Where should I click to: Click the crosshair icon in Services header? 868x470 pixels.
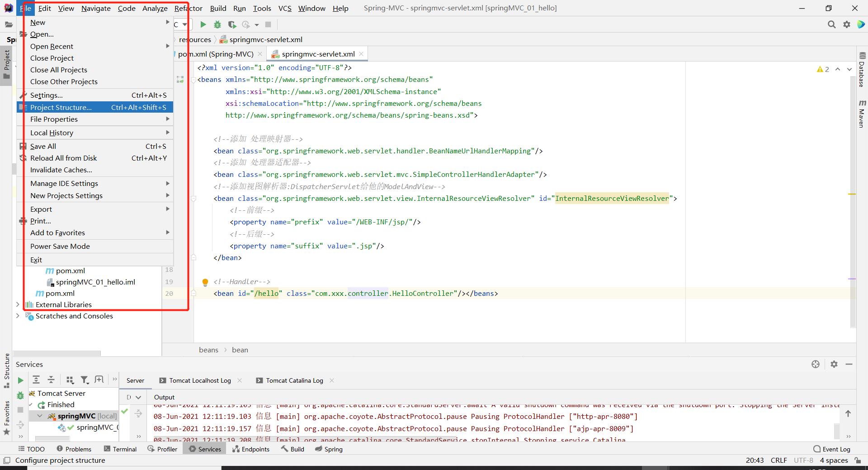[816, 364]
